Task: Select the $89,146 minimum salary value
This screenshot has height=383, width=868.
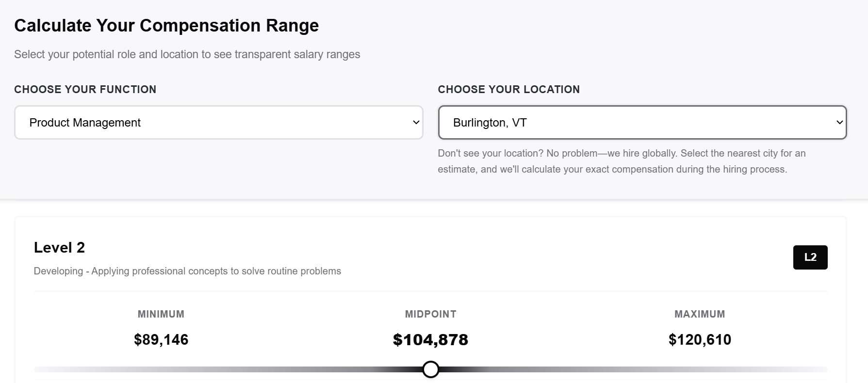Action: pos(161,339)
